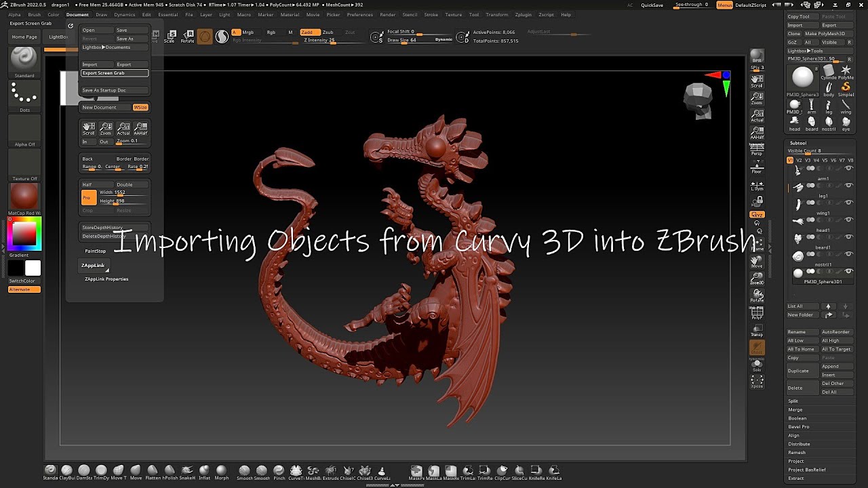Toggle the Xyz rotation mode
868x488 pixels.
[x=757, y=214]
